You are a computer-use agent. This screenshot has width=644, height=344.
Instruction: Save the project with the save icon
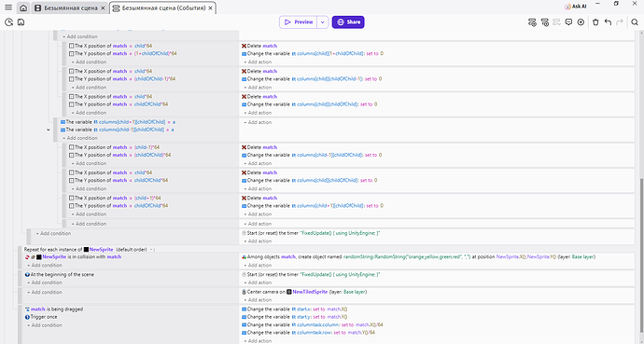tap(21, 22)
